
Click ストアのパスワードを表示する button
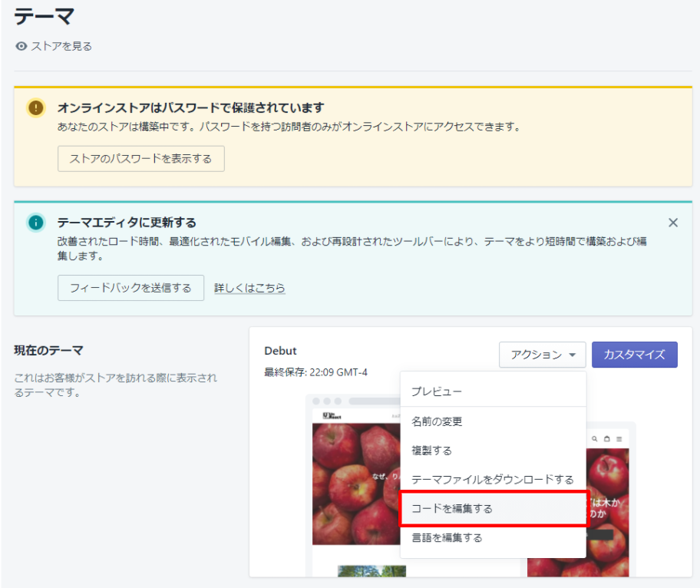tap(141, 158)
